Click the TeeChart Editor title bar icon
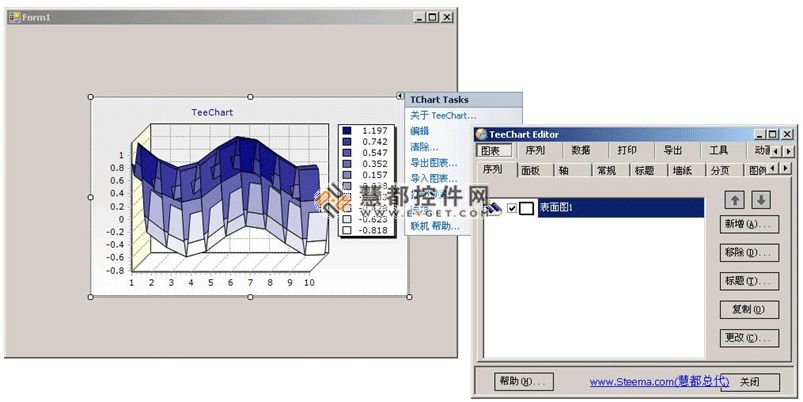The image size is (803, 402). point(481,134)
